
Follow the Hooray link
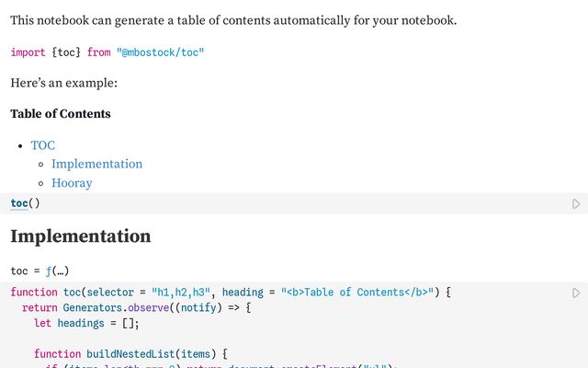72,183
